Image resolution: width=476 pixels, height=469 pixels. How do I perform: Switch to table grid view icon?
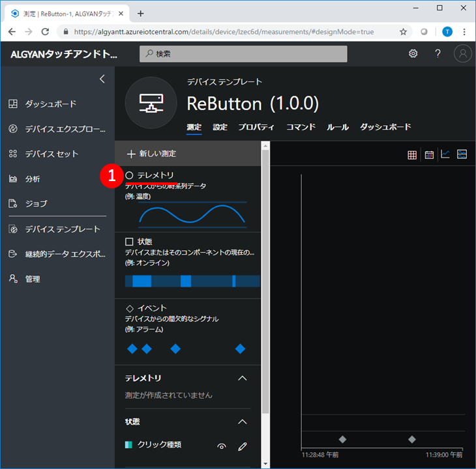412,155
